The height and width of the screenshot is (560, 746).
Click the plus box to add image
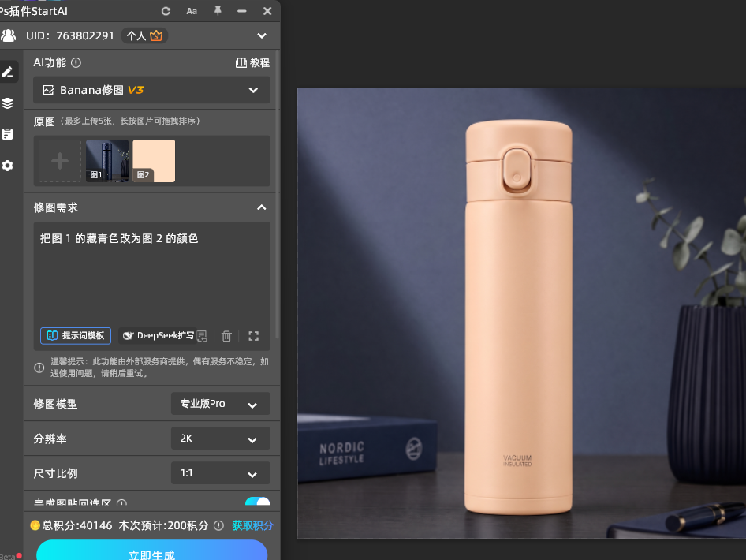tap(60, 161)
